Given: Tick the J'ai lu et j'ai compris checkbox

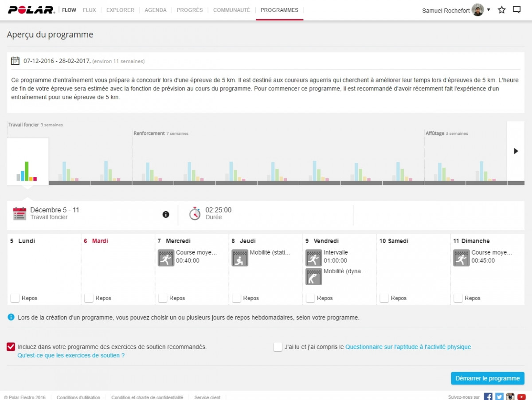Looking at the screenshot, I should (x=278, y=347).
